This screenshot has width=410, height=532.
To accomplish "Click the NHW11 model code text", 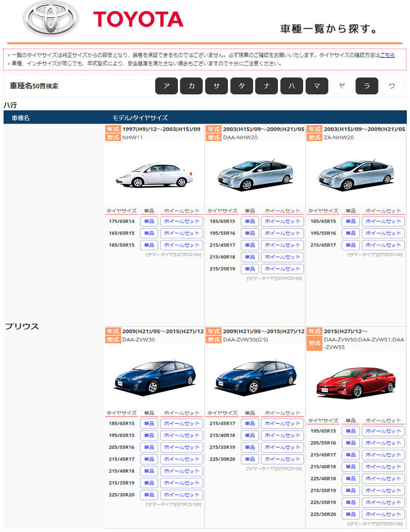I will pyautogui.click(x=132, y=137).
